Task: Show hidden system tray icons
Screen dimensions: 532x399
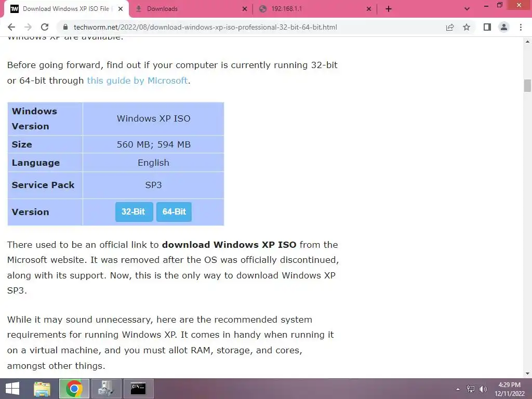Action: (x=458, y=389)
